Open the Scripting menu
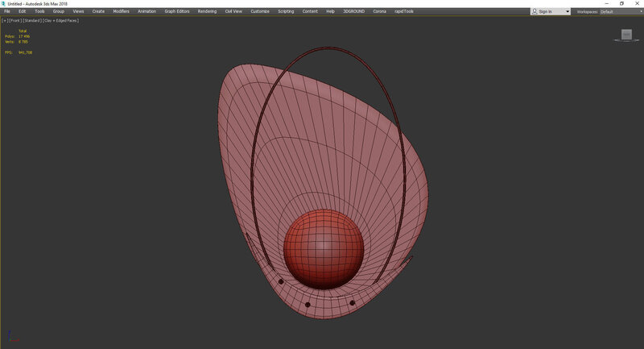 click(286, 11)
